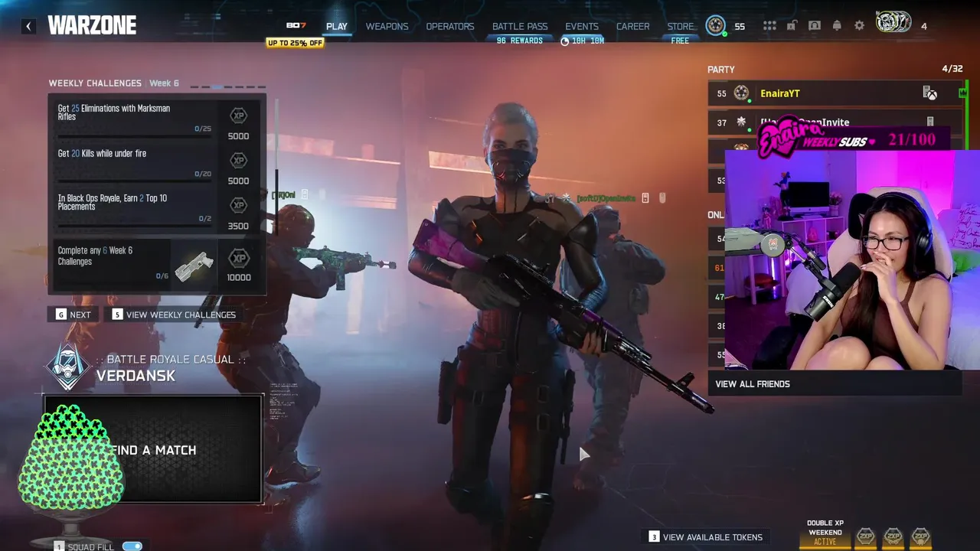
Task: Click XP icon for 3500 reward
Action: pyautogui.click(x=238, y=206)
